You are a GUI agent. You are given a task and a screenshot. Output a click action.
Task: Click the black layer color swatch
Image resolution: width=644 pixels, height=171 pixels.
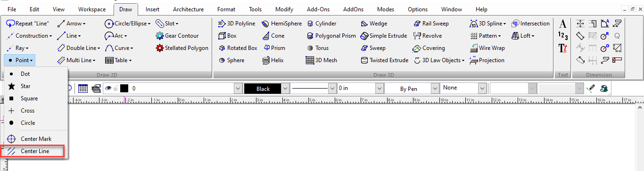point(124,88)
